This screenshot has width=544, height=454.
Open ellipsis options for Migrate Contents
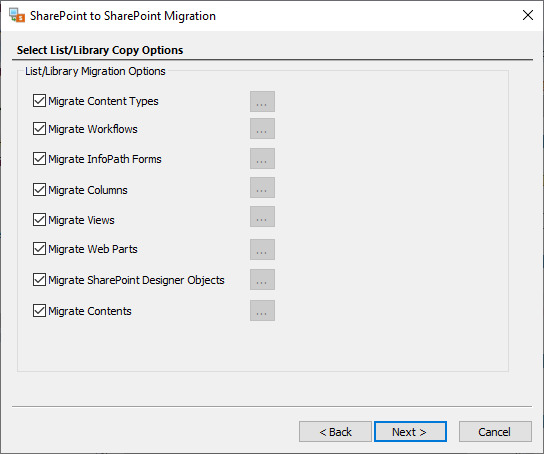(x=262, y=310)
